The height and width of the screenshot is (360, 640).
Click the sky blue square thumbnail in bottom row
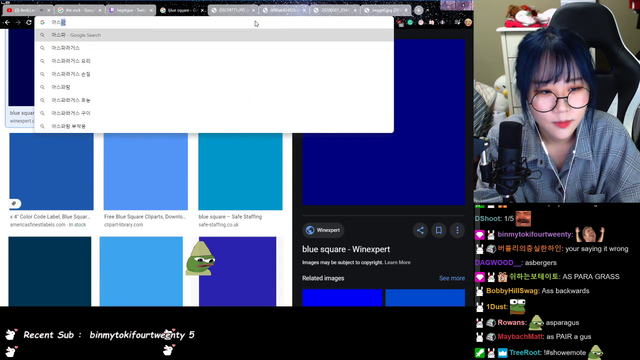tap(141, 271)
